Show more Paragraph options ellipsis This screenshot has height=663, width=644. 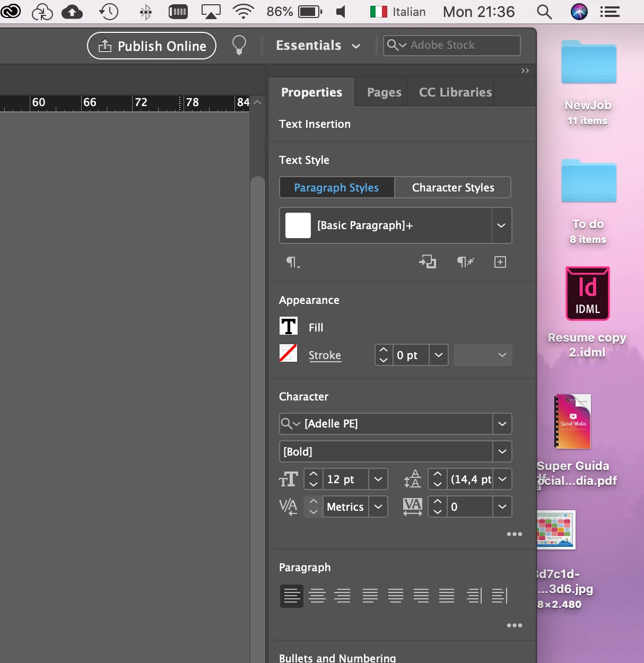515,625
